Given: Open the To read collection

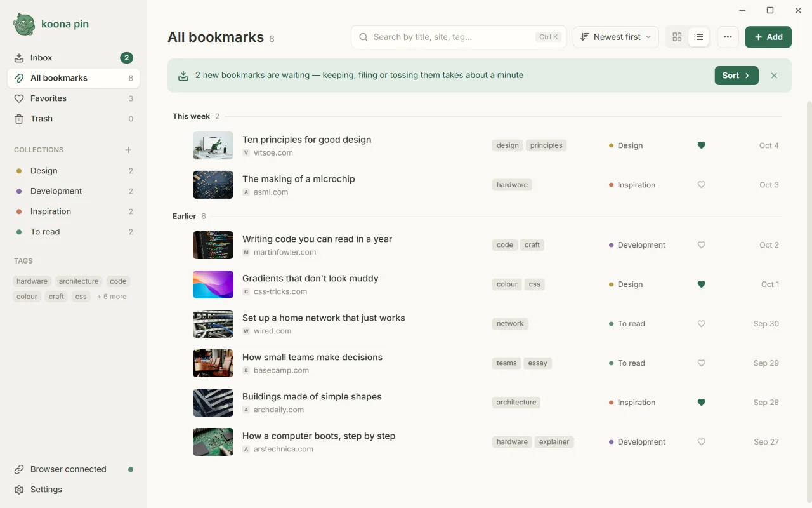Looking at the screenshot, I should 74,232.
